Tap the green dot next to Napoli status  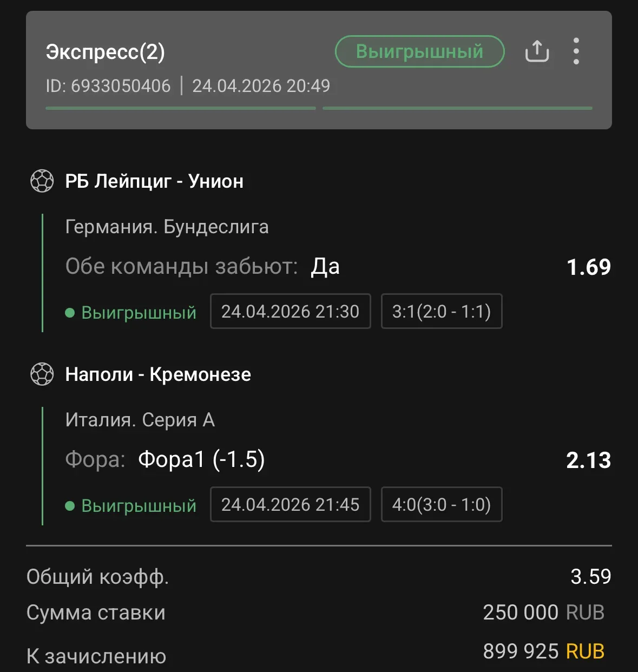pyautogui.click(x=70, y=506)
